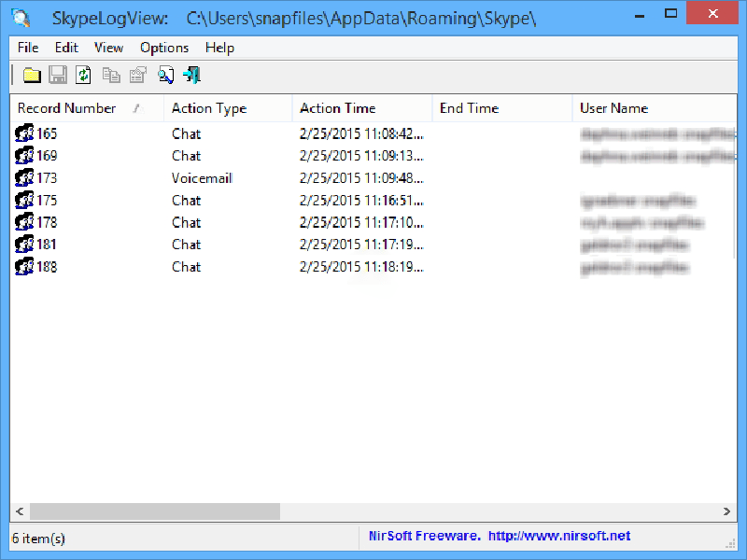The image size is (747, 560).
Task: Click the Copy toolbar icon
Action: pyautogui.click(x=111, y=76)
